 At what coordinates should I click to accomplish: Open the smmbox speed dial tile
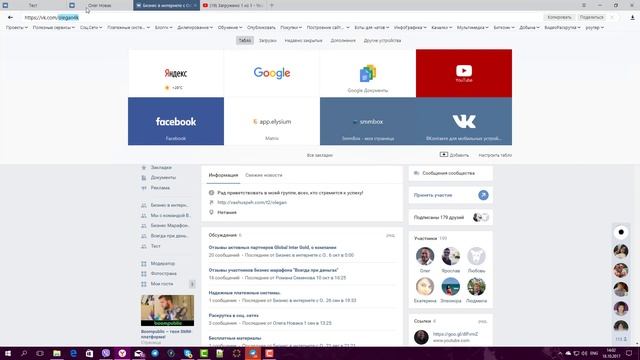[368, 121]
